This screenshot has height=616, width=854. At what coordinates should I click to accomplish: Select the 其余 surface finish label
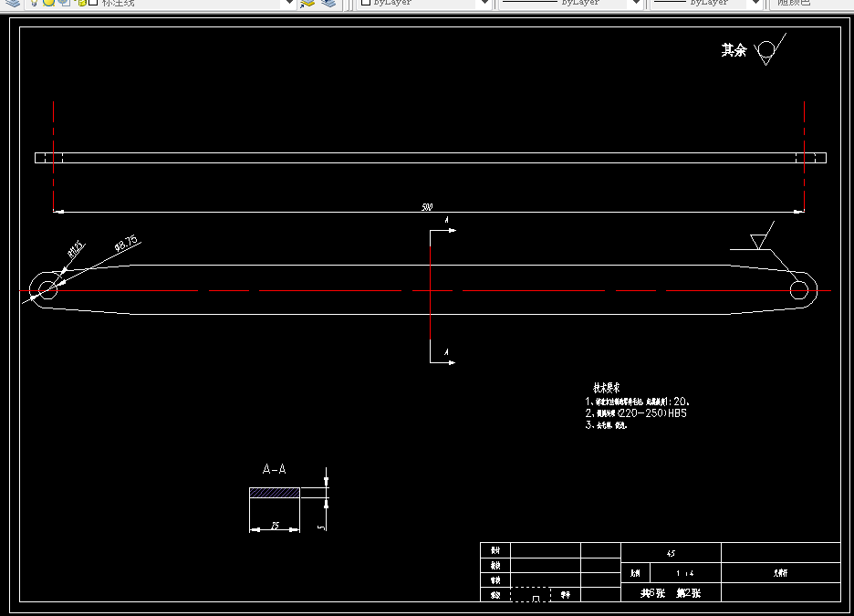click(734, 50)
